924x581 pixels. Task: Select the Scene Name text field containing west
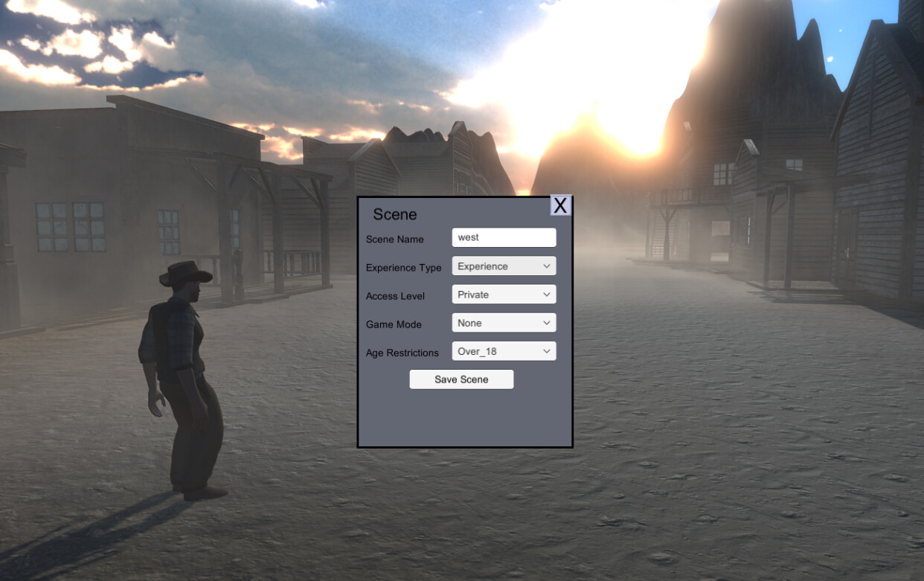click(504, 237)
